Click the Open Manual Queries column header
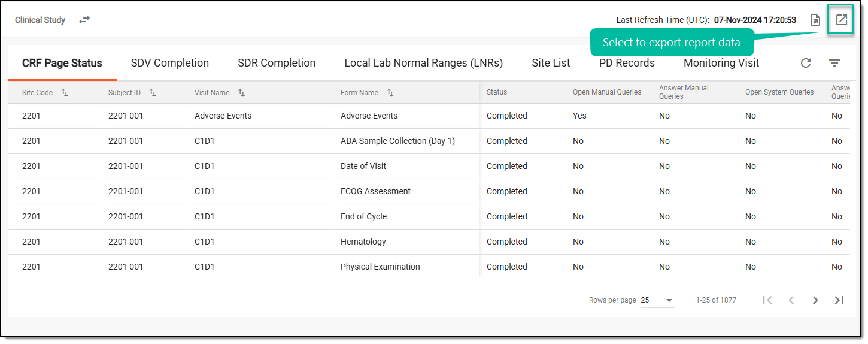This screenshot has height=344, width=868. click(607, 92)
